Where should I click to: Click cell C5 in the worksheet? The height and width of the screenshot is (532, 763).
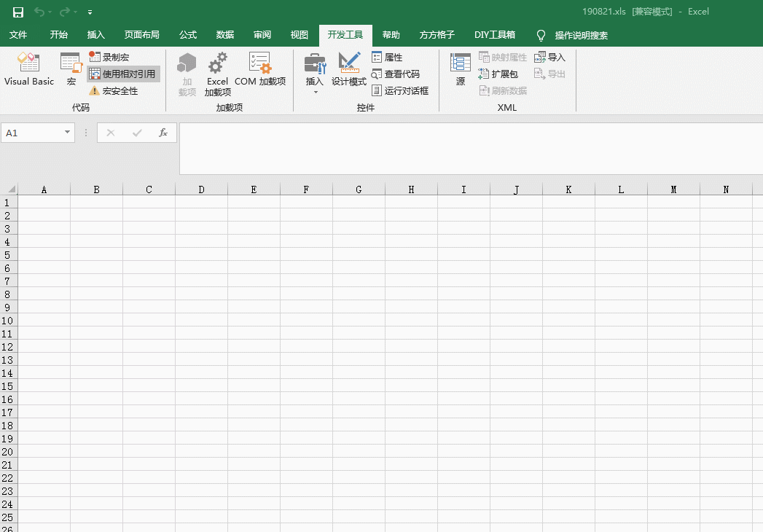click(149, 254)
